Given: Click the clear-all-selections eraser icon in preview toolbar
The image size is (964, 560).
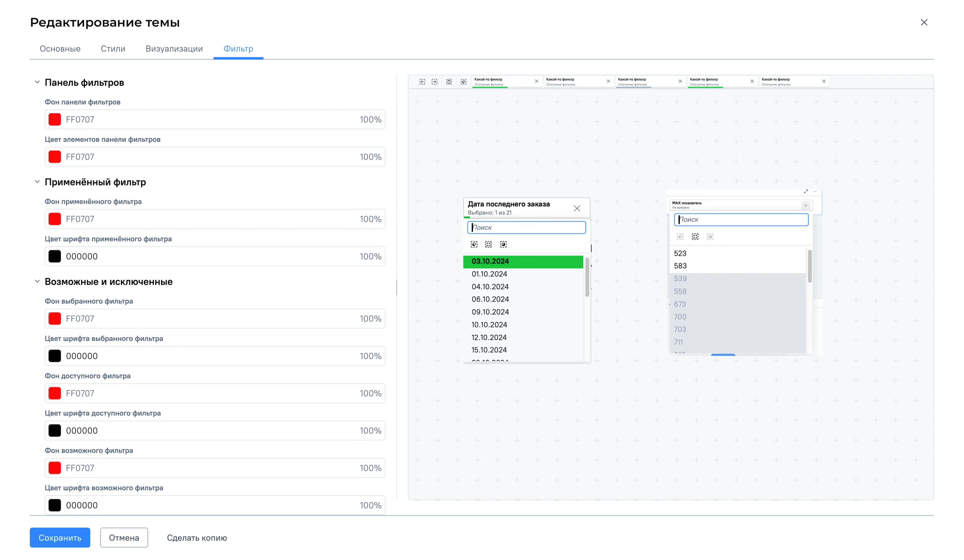Looking at the screenshot, I should pos(464,82).
